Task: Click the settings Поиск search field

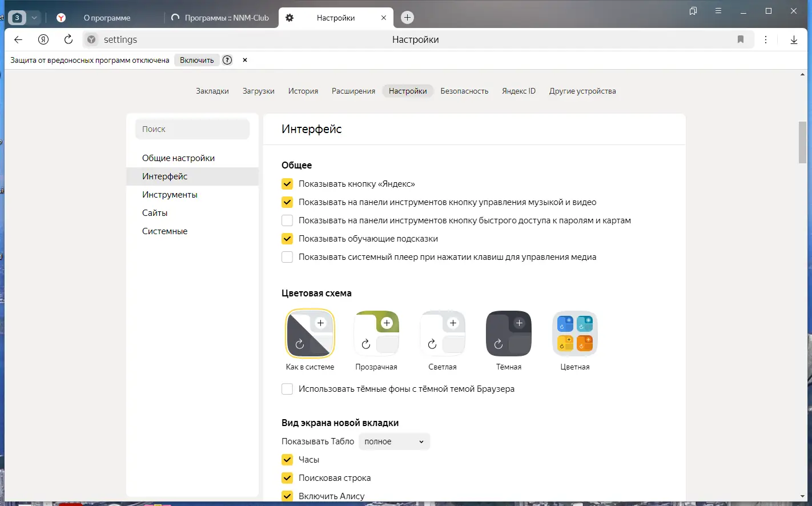Action: tap(192, 129)
